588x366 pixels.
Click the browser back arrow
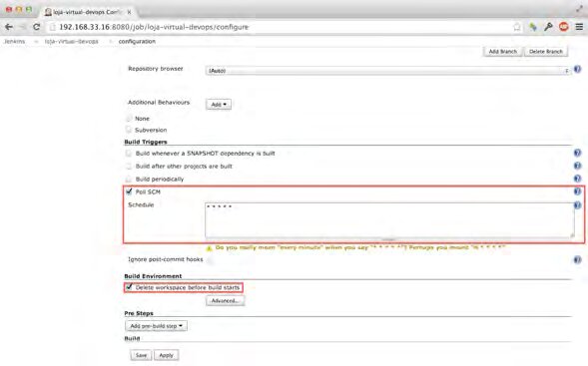click(x=9, y=27)
